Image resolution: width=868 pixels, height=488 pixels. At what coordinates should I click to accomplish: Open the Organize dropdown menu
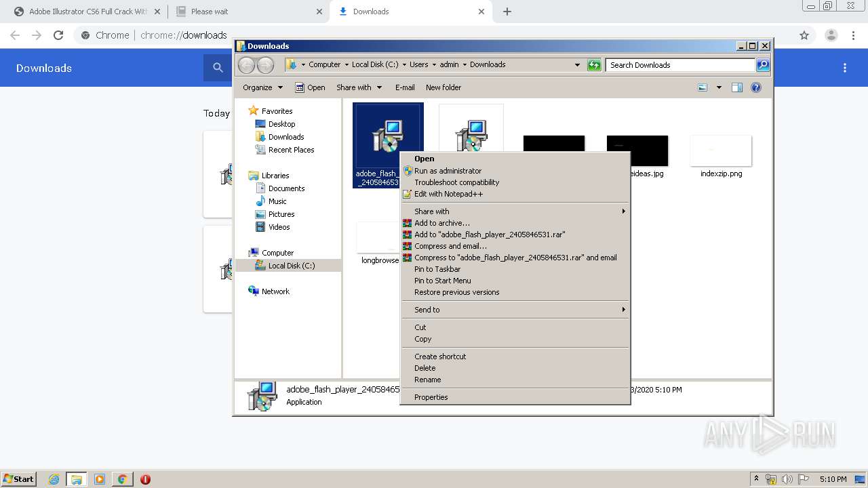click(262, 87)
